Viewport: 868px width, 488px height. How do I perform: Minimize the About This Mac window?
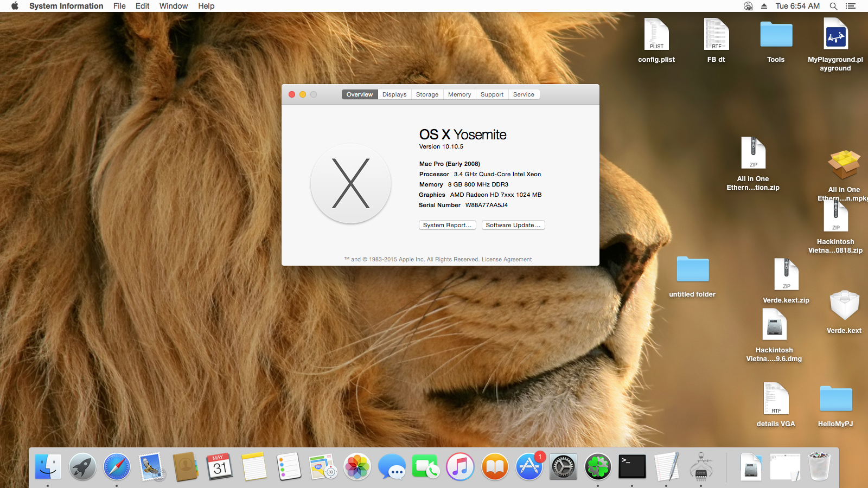(x=303, y=94)
